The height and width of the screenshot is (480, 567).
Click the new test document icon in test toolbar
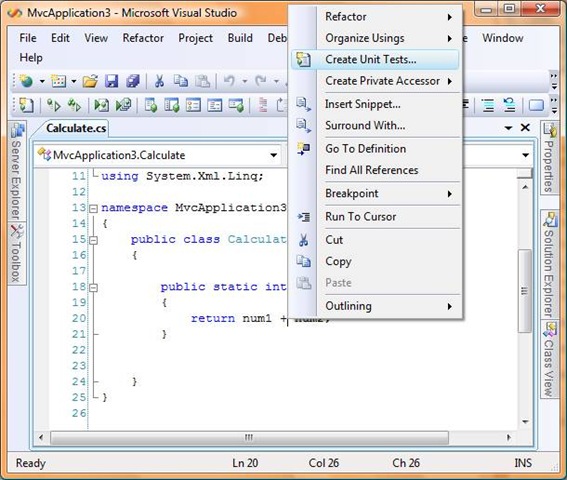pyautogui.click(x=26, y=105)
